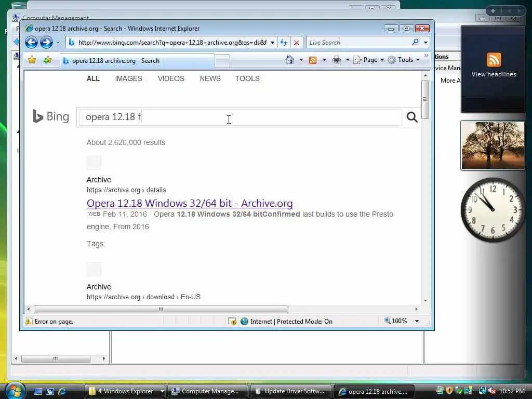Click Show Desktop quick launch icon
Viewport: 532px width, 399px height.
pos(37,391)
